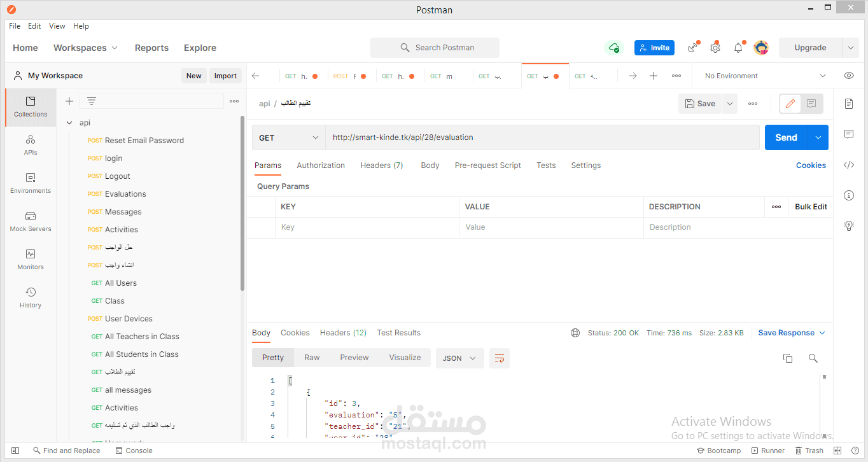Open the Upgrade dropdown arrow
Image resolution: width=868 pixels, height=462 pixels.
pyautogui.click(x=850, y=48)
